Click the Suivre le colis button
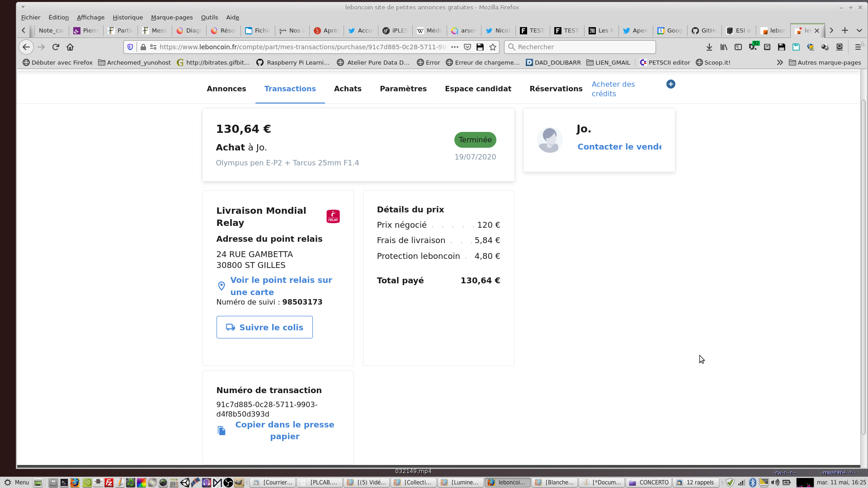 point(264,327)
